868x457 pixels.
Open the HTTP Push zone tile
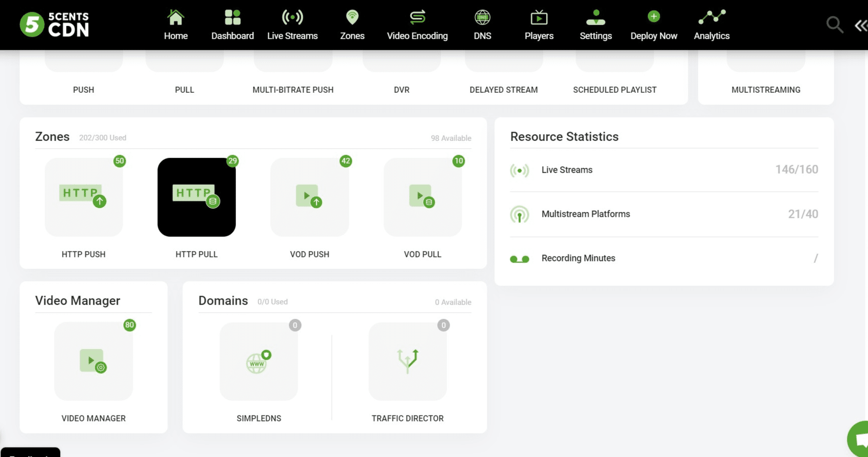click(84, 197)
